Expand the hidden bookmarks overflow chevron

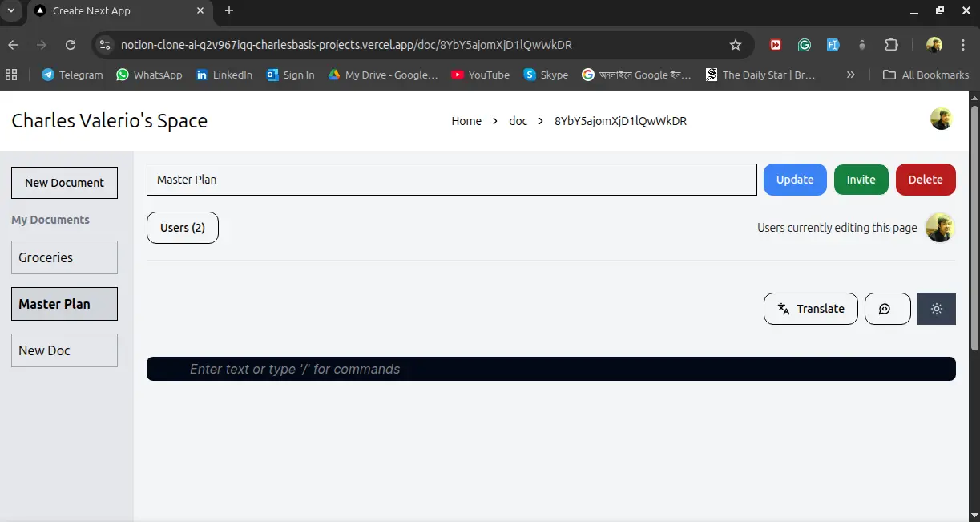(x=850, y=75)
